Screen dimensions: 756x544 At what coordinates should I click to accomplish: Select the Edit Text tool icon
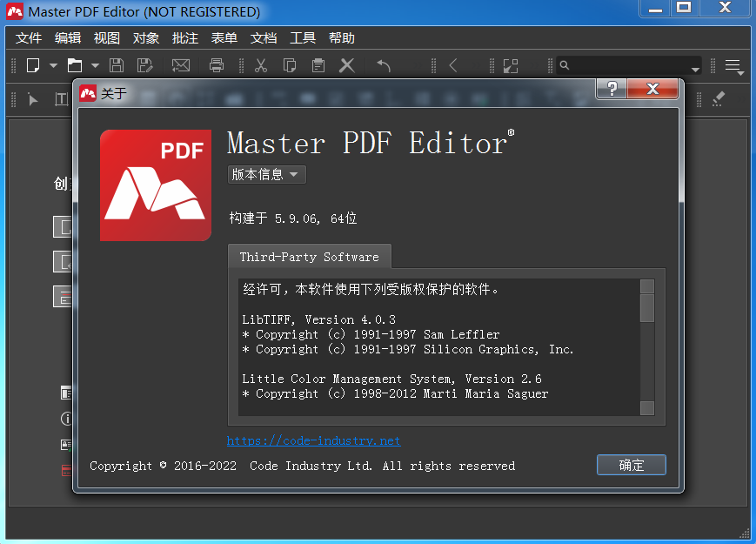61,99
